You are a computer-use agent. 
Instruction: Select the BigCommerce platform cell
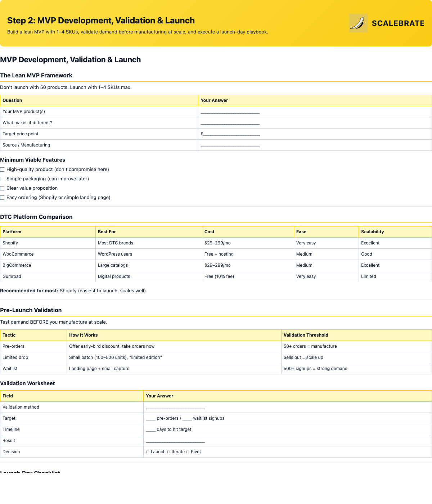(48, 265)
